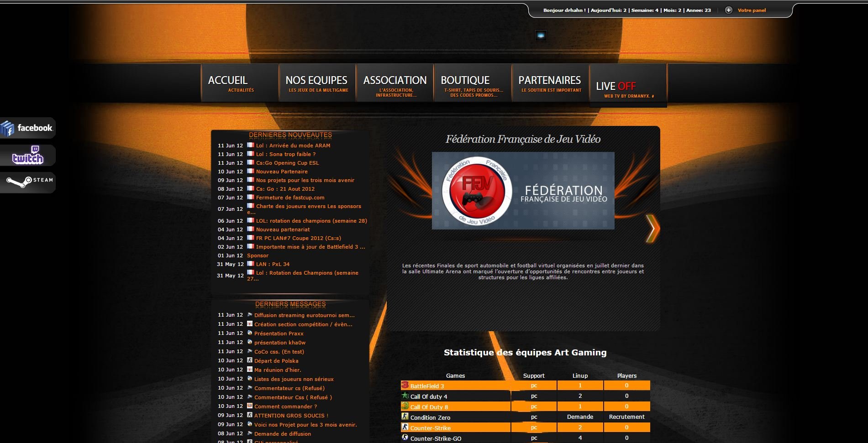Select the Call Of duty 4 game icon
Screen dimensions: 868x443
[x=405, y=396]
